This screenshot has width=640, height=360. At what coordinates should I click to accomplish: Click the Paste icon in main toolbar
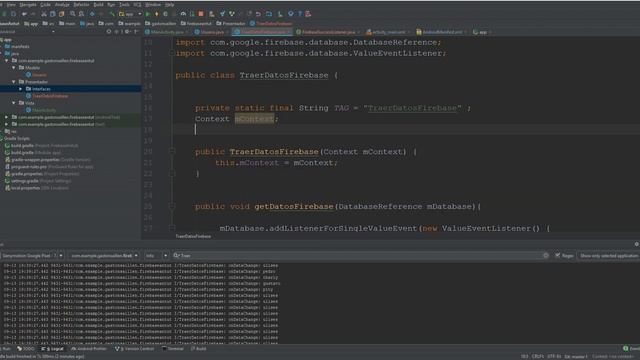[62, 14]
